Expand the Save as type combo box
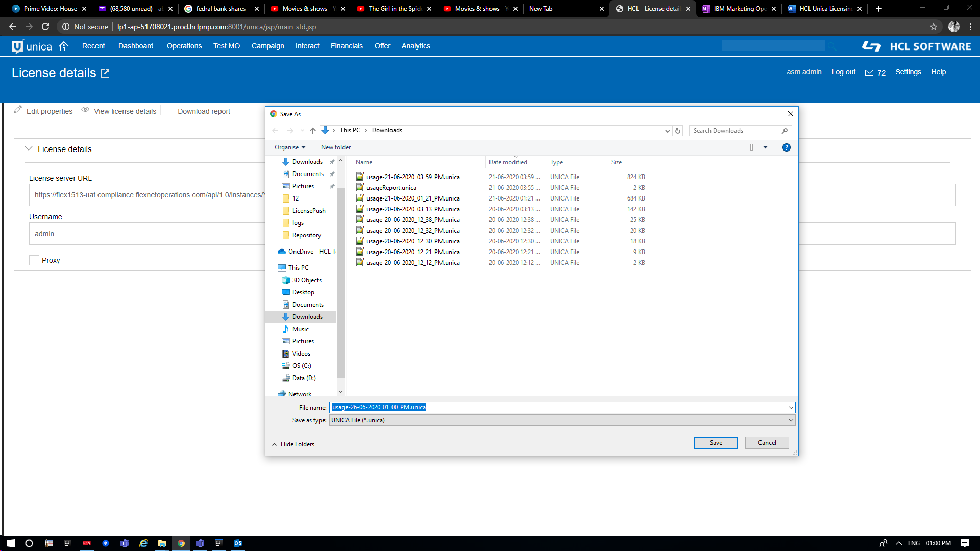This screenshot has width=980, height=551. click(x=791, y=420)
